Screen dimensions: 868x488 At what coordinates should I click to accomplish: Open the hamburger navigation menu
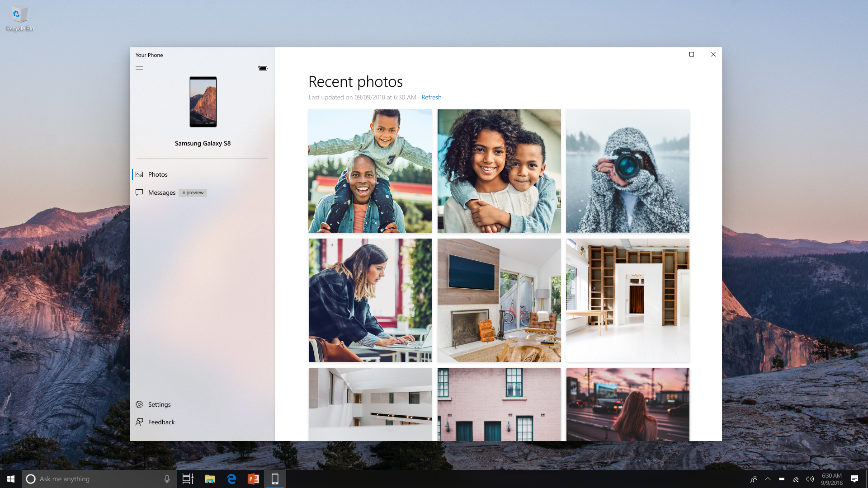coord(139,68)
